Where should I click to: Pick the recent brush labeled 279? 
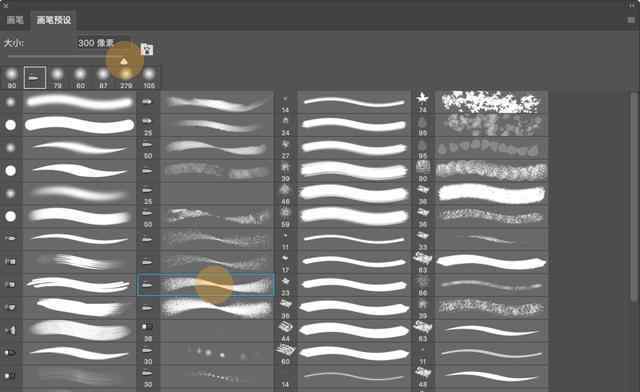point(126,78)
